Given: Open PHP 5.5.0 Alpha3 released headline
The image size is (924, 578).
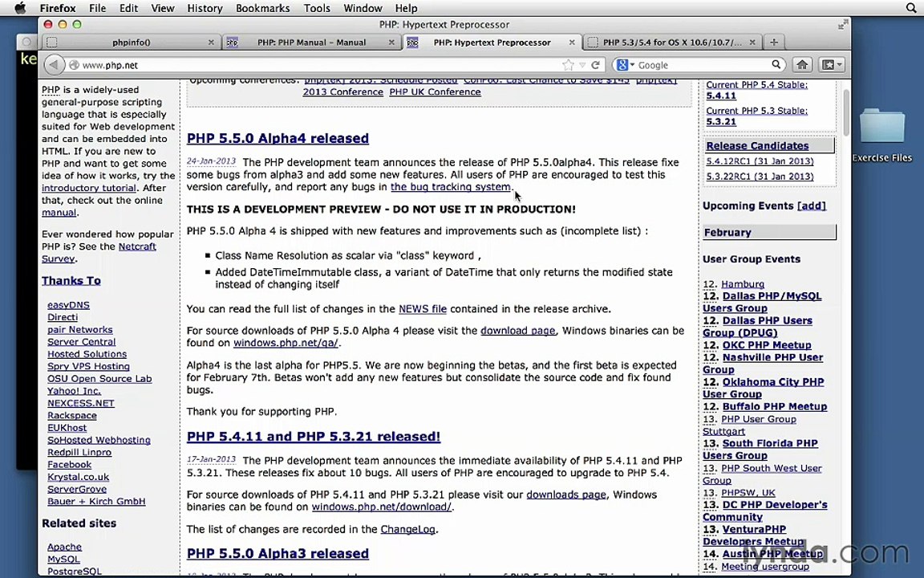Looking at the screenshot, I should tap(278, 553).
